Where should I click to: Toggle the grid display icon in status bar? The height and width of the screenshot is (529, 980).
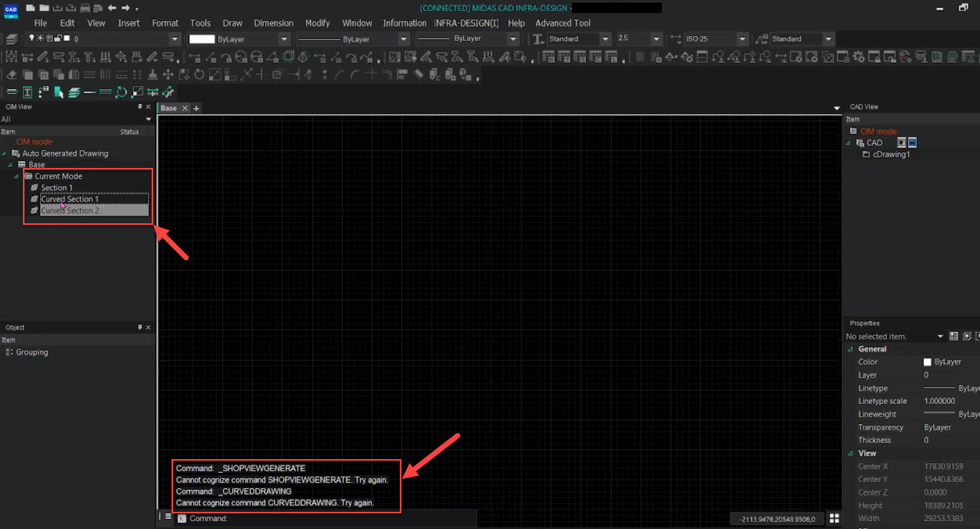[834, 518]
